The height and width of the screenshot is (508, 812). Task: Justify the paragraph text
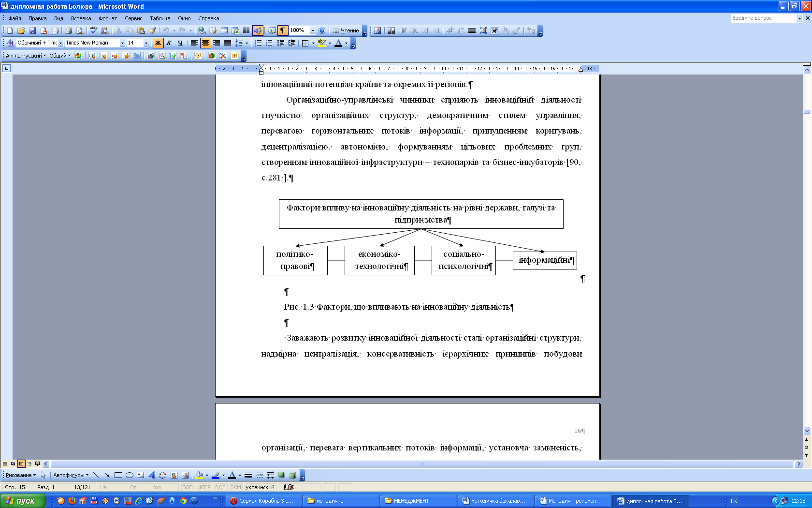click(228, 43)
